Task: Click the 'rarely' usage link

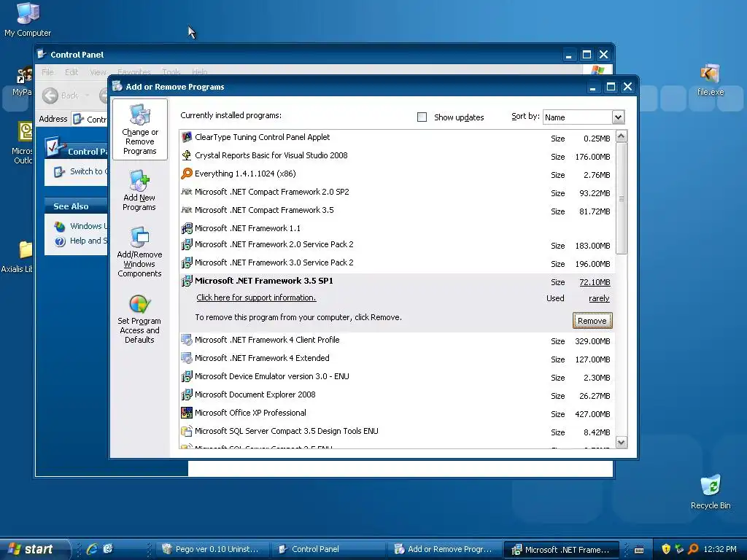Action: click(x=599, y=298)
